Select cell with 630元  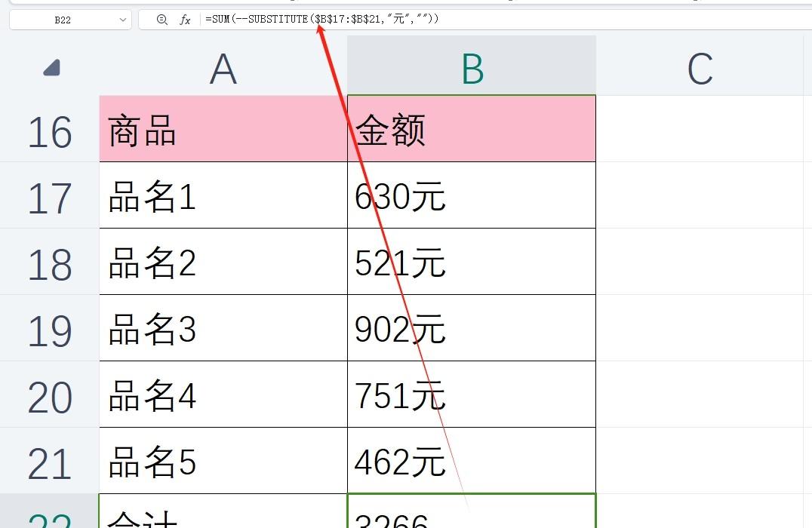472,195
